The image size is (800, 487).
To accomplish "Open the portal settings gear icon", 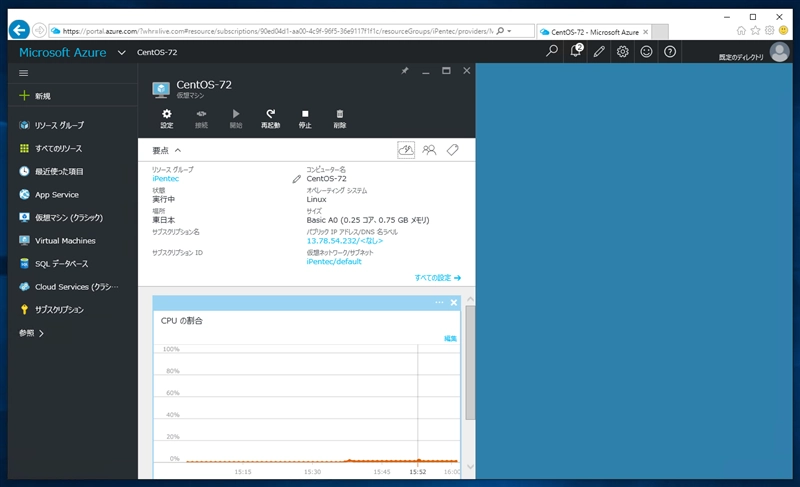I will tap(622, 52).
